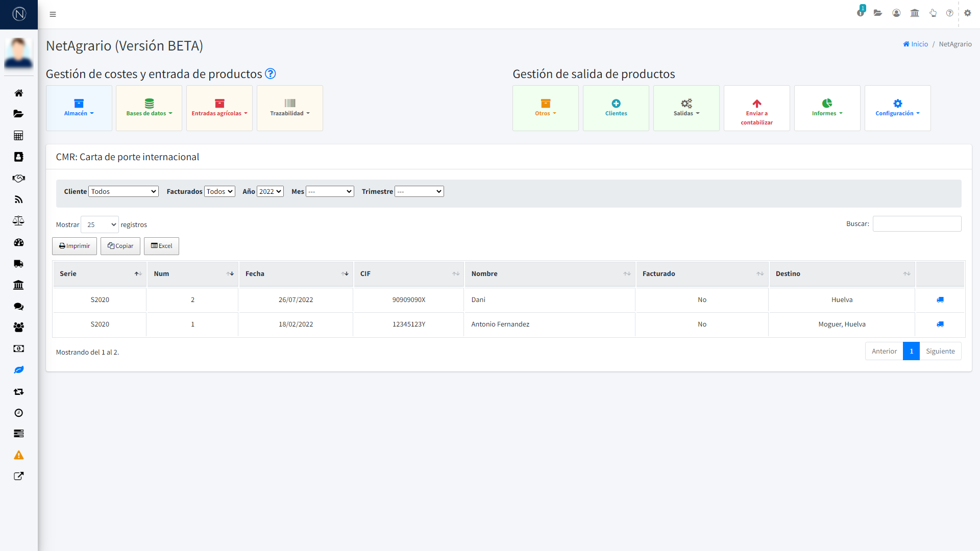
Task: Toggle the hamburger menu icon
Action: click(x=53, y=14)
